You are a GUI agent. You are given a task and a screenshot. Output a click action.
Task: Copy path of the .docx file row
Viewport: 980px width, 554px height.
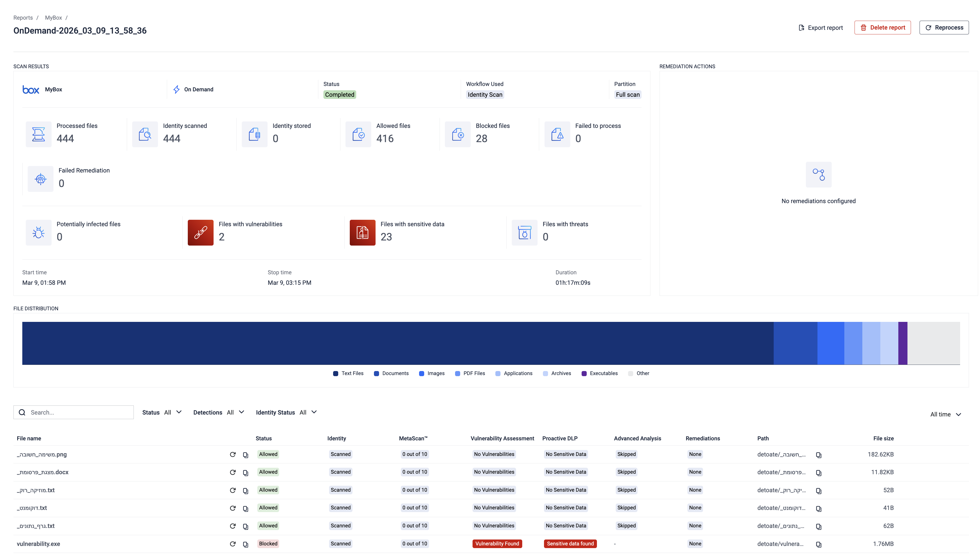tap(818, 473)
